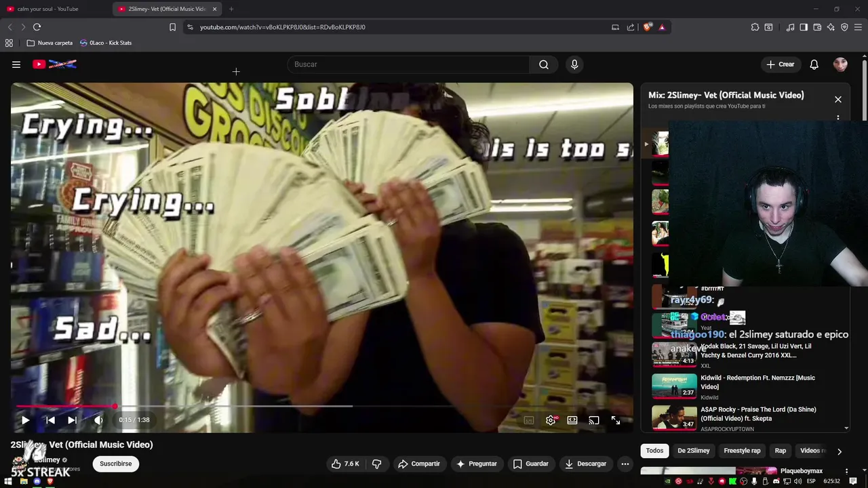The height and width of the screenshot is (488, 868).
Task: Play the paused video
Action: click(x=25, y=420)
